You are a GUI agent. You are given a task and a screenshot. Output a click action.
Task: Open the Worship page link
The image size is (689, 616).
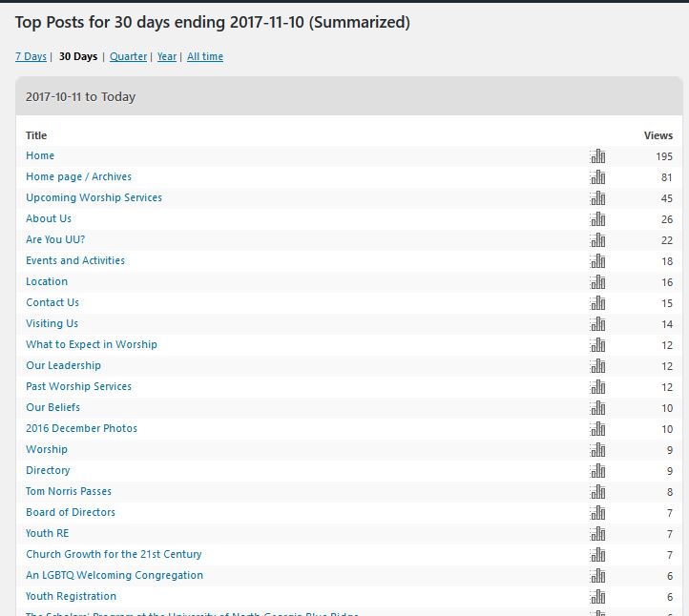pyautogui.click(x=47, y=449)
